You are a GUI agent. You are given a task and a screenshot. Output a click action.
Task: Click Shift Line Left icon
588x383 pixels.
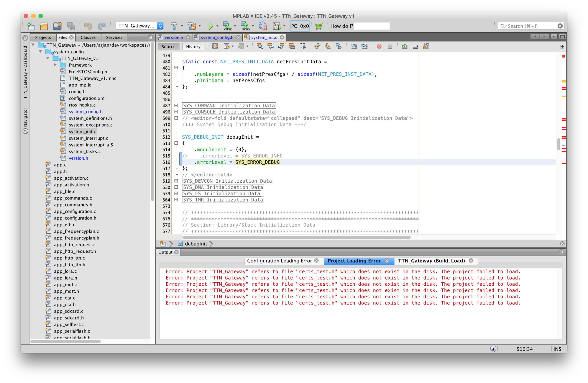(x=354, y=46)
